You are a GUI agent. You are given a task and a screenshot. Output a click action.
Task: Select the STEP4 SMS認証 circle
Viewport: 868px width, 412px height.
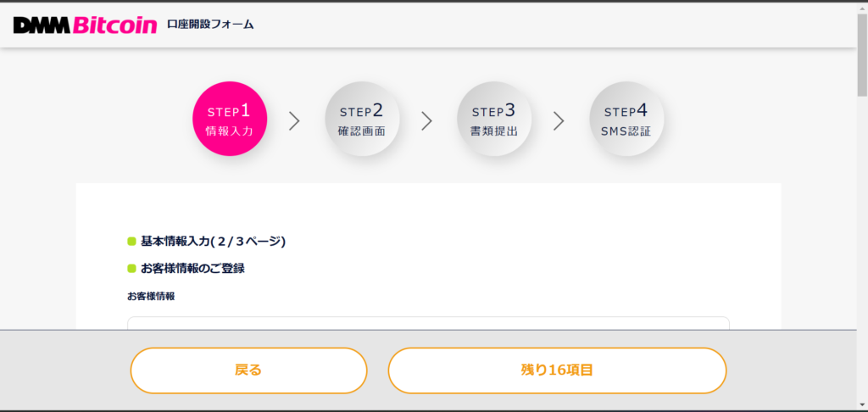626,120
